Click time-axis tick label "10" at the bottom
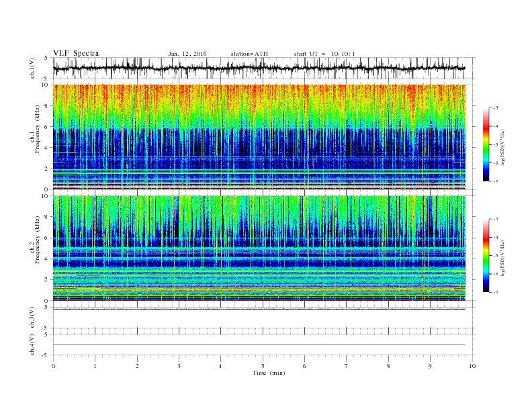Viewport: 532px width, 411px height. [472, 366]
